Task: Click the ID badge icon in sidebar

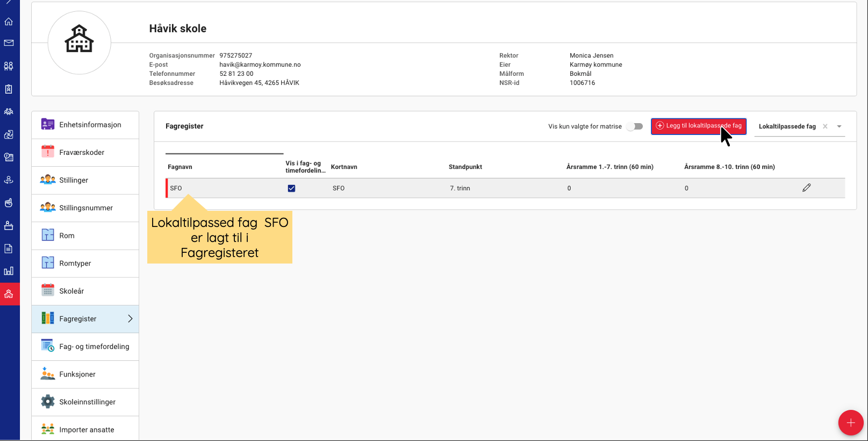Action: click(9, 89)
